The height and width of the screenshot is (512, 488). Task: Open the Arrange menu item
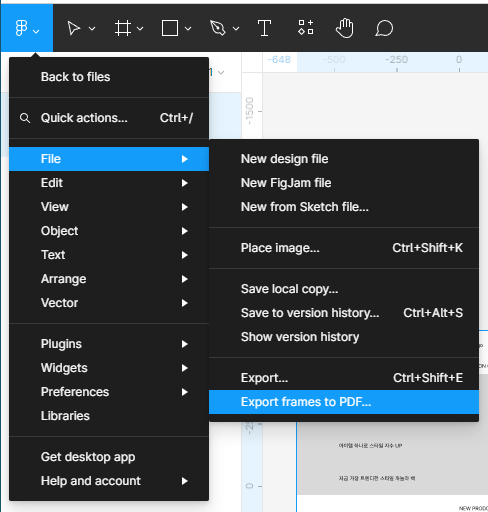click(109, 279)
